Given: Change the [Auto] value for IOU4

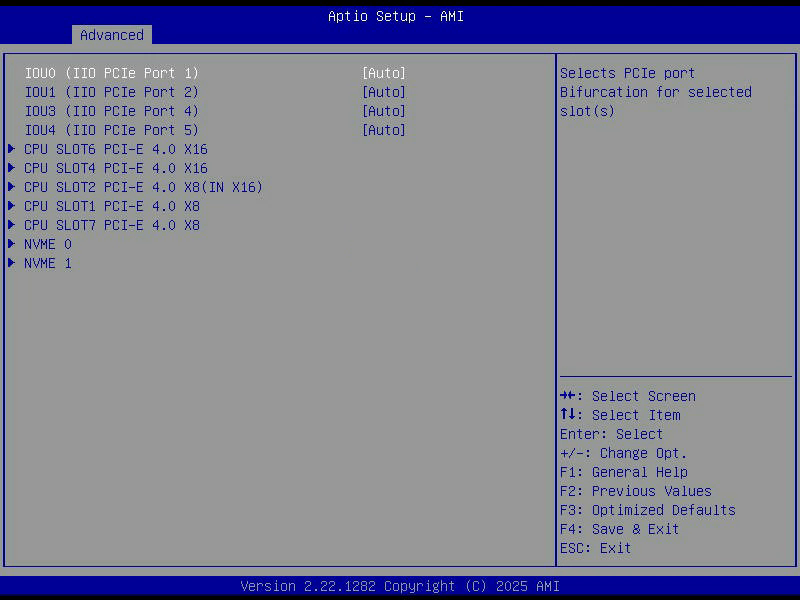Looking at the screenshot, I should click(x=384, y=130).
